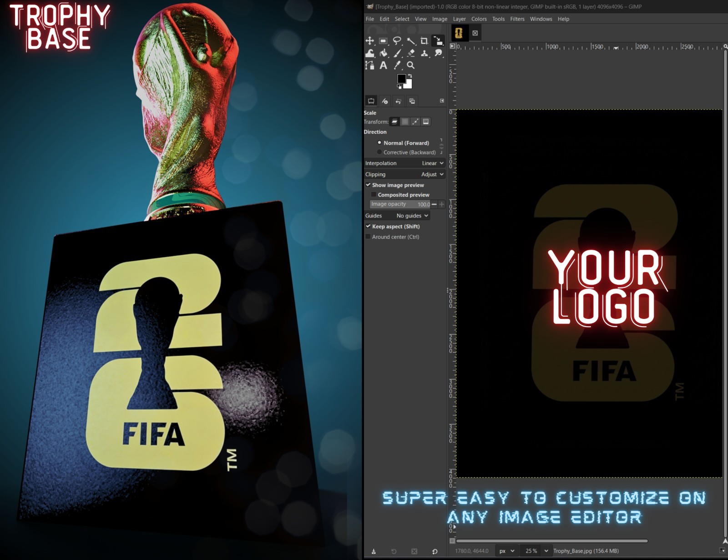Toggle the direction link chain icon

pyautogui.click(x=441, y=146)
